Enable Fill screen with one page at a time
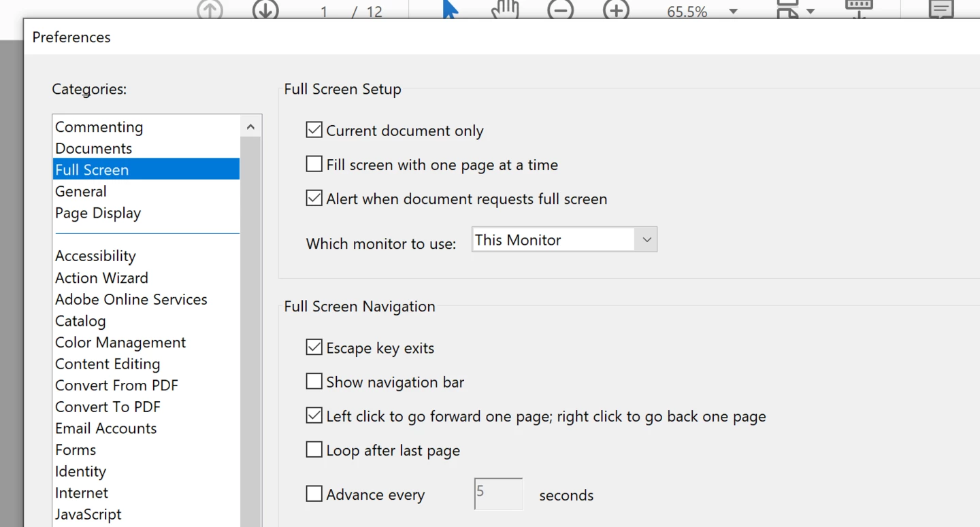Screen dimensions: 980x527 click(314, 164)
